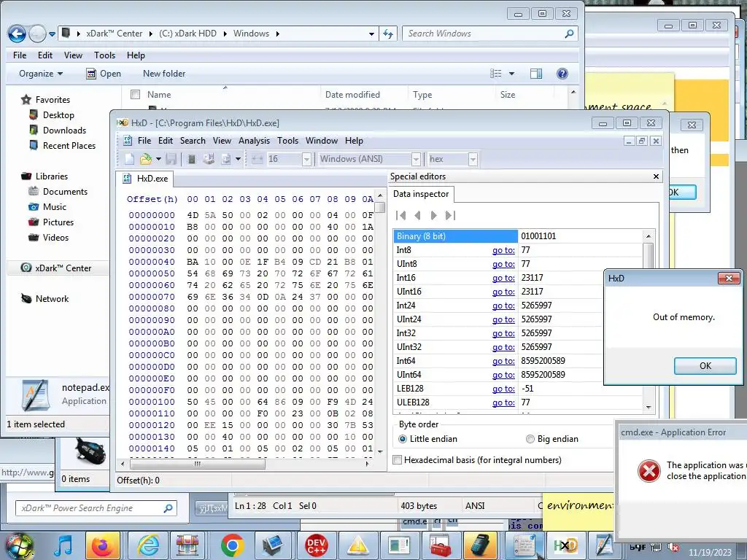
Task: Click Explorer Help question mark icon
Action: 562,74
